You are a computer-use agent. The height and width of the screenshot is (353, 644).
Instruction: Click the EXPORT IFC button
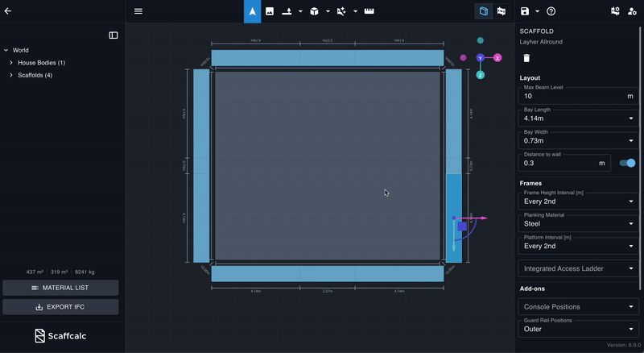click(x=60, y=307)
